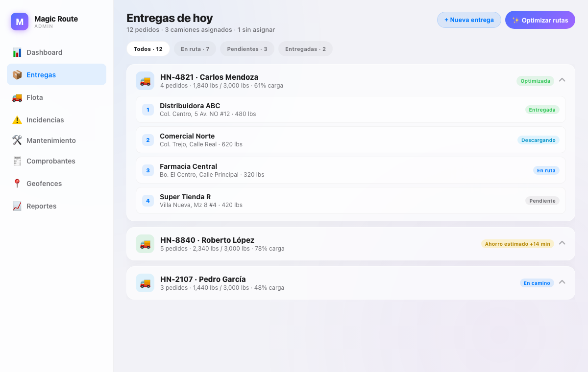Select the Entregadas · 2 filter tab

point(305,49)
